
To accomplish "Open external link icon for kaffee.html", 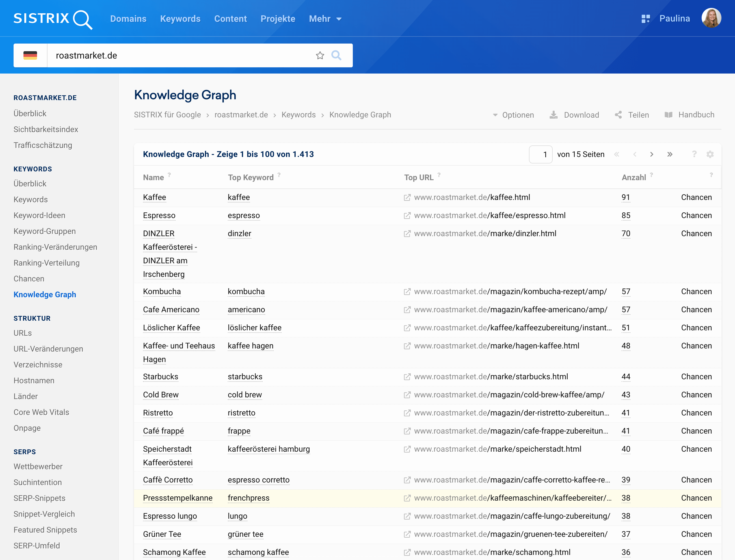I will [407, 197].
